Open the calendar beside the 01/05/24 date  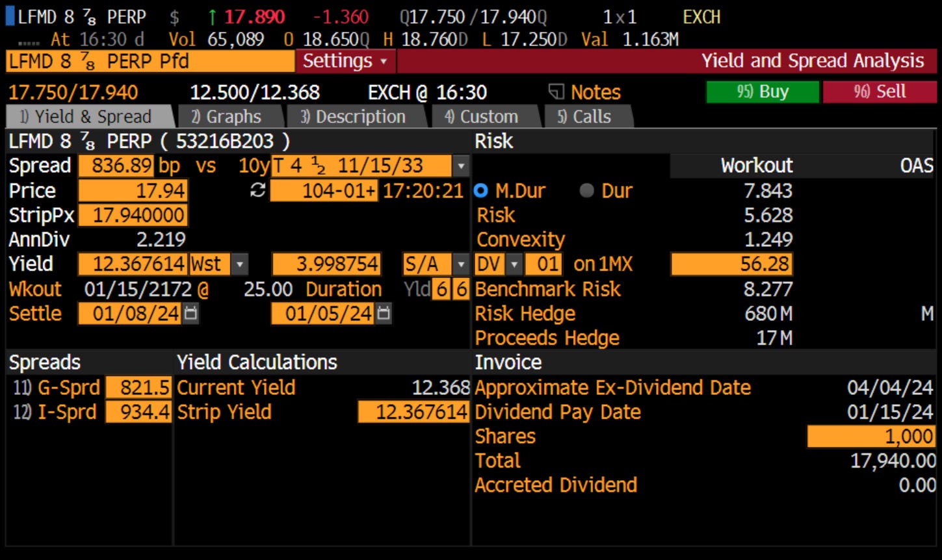tap(383, 313)
